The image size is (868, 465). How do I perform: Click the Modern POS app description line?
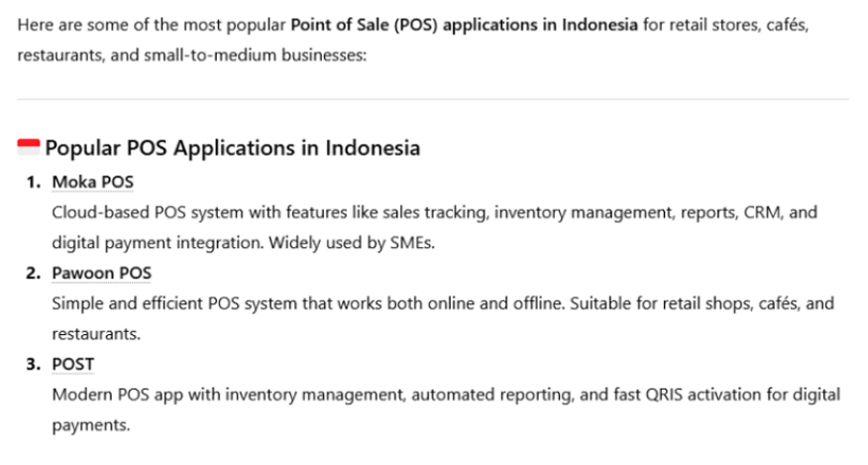[x=446, y=395]
